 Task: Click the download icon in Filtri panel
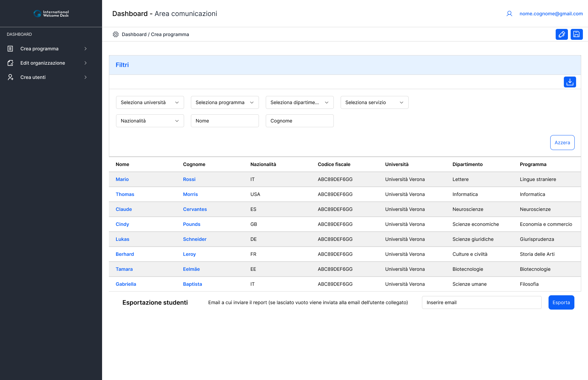click(x=570, y=82)
